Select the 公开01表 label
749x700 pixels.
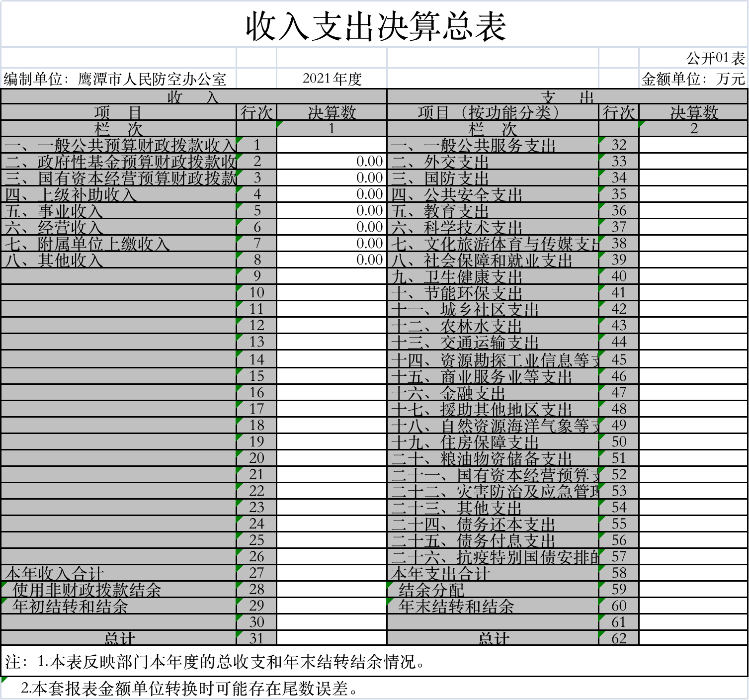coord(716,59)
